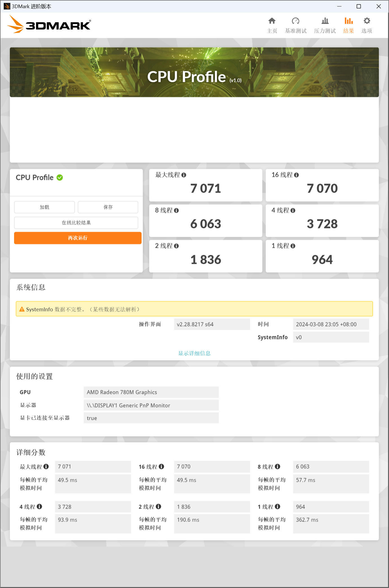389x588 pixels.
Task: Click info icon next to 最大线程 in 详细分数
Action: pyautogui.click(x=46, y=467)
